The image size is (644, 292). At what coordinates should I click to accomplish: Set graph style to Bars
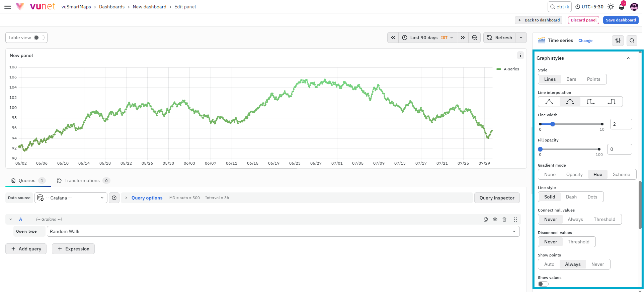pos(571,79)
